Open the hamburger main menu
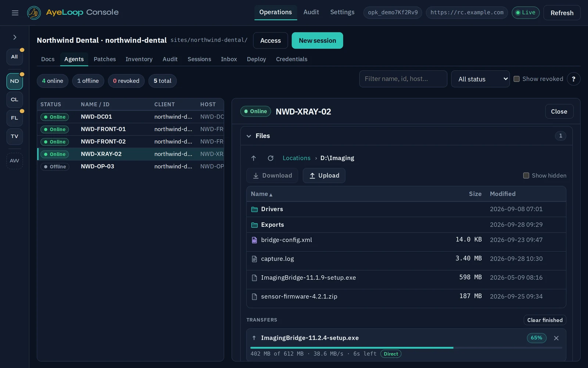The width and height of the screenshot is (588, 368). point(15,13)
